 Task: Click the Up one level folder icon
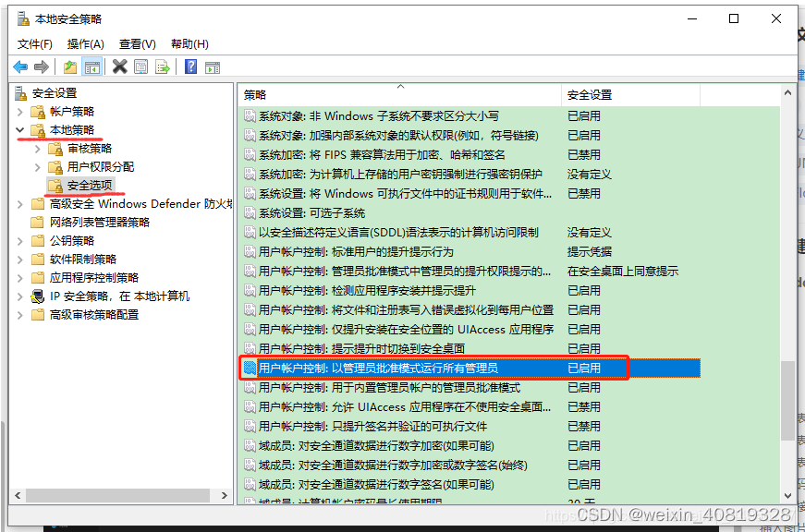pos(70,66)
